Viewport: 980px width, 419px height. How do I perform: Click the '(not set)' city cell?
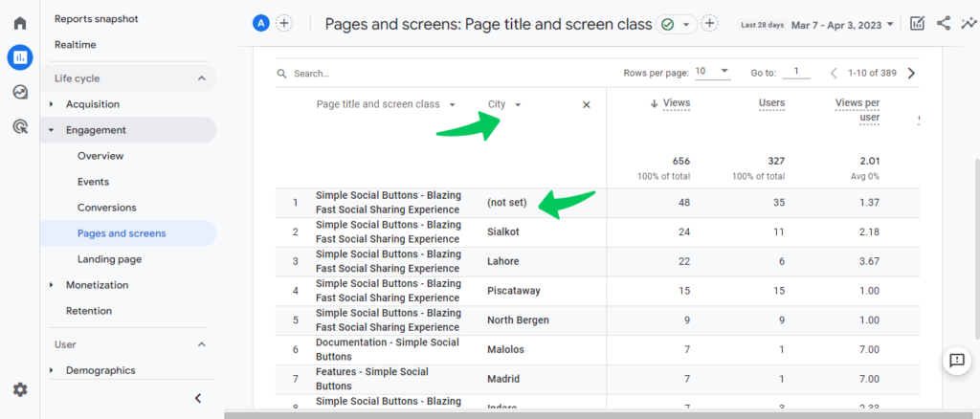pos(507,202)
